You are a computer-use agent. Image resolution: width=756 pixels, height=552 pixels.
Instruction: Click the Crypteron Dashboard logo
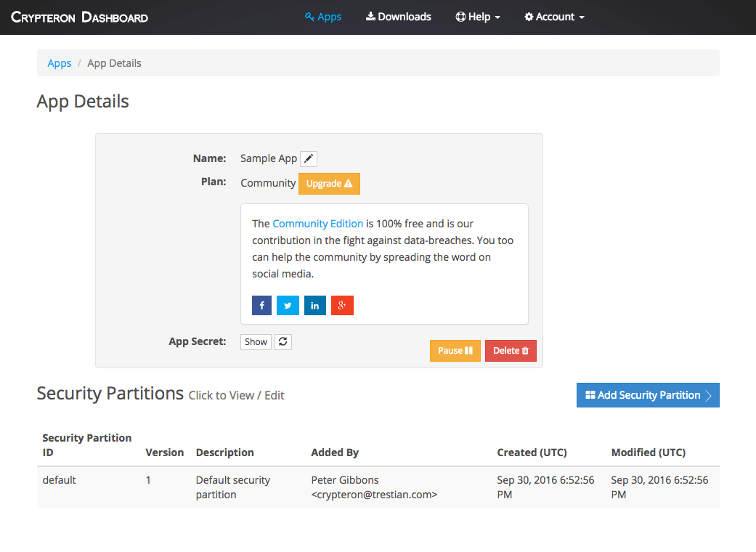coord(80,17)
